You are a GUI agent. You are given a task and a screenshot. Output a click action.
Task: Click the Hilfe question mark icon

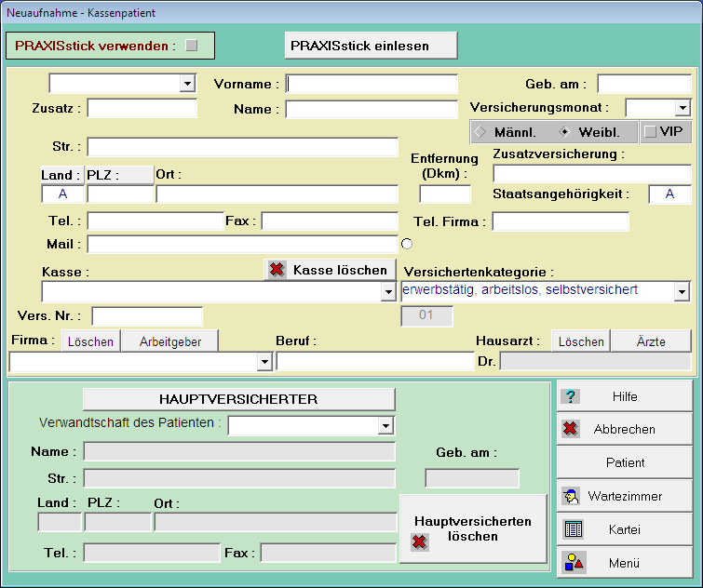pos(572,396)
